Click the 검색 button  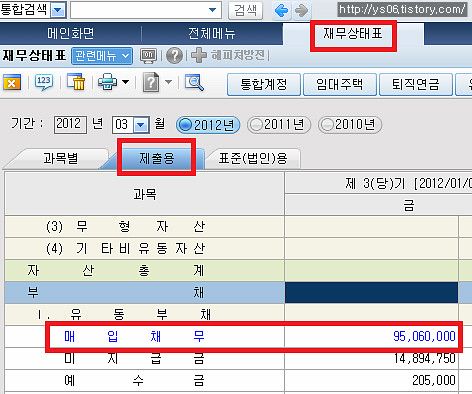coord(245,10)
